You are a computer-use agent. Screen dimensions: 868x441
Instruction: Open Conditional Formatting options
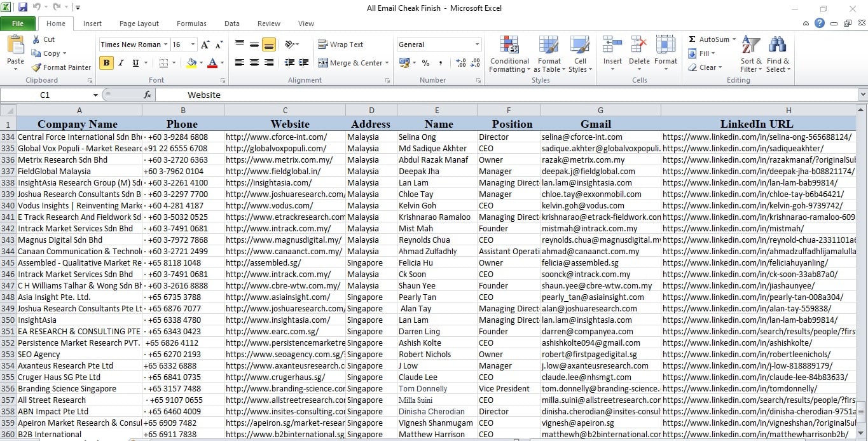pos(509,54)
